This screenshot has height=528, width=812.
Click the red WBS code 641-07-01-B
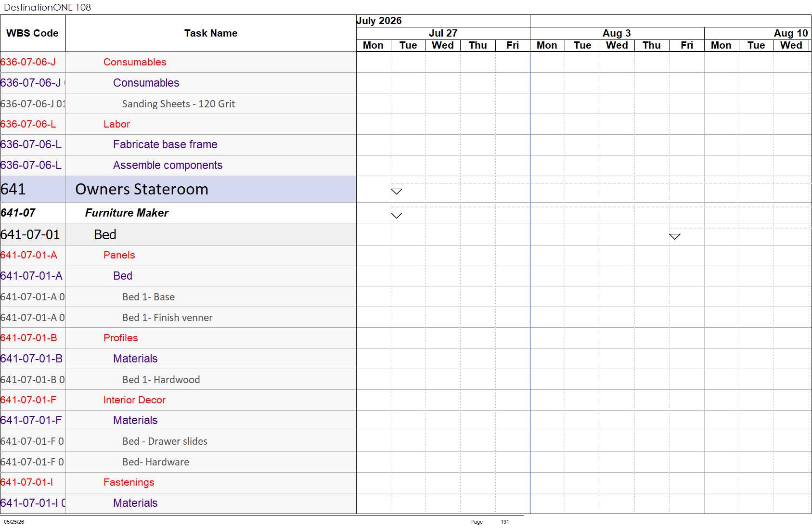[29, 338]
